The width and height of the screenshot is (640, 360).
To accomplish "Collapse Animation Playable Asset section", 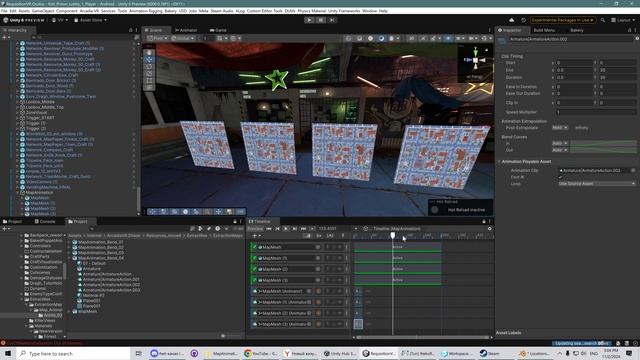I will [x=499, y=162].
